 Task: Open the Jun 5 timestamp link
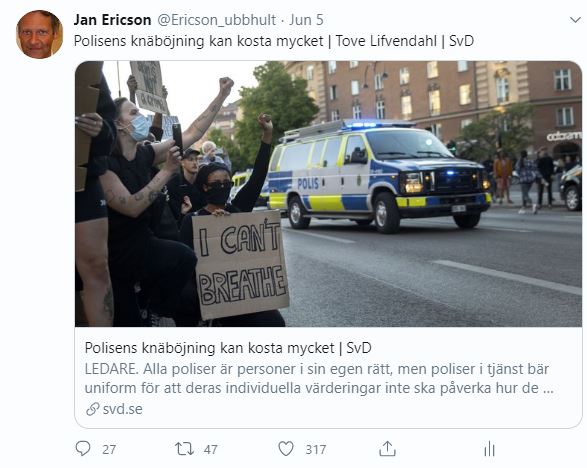point(306,20)
